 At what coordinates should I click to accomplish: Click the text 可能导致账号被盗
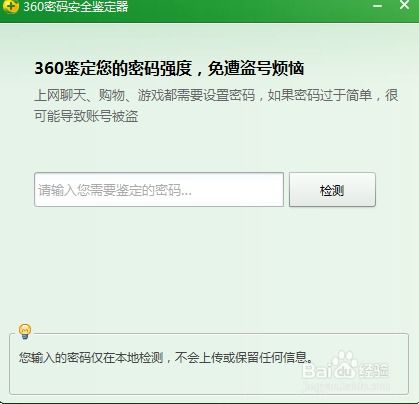click(86, 116)
